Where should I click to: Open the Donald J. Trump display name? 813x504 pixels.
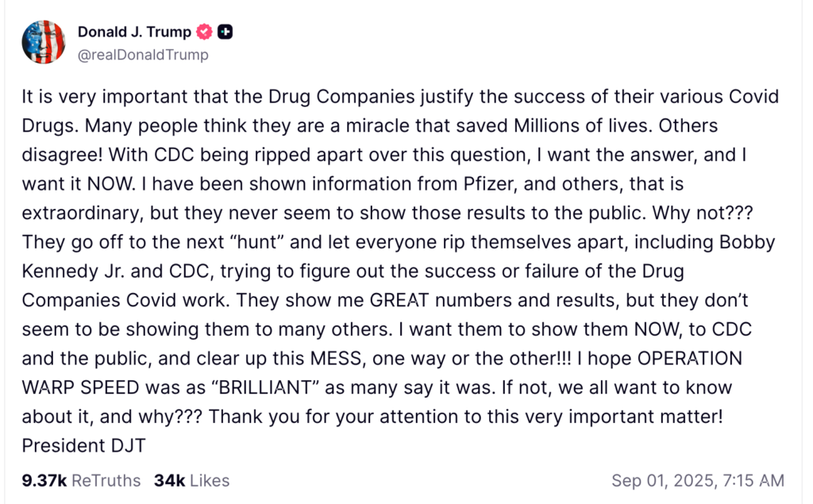pyautogui.click(x=134, y=32)
